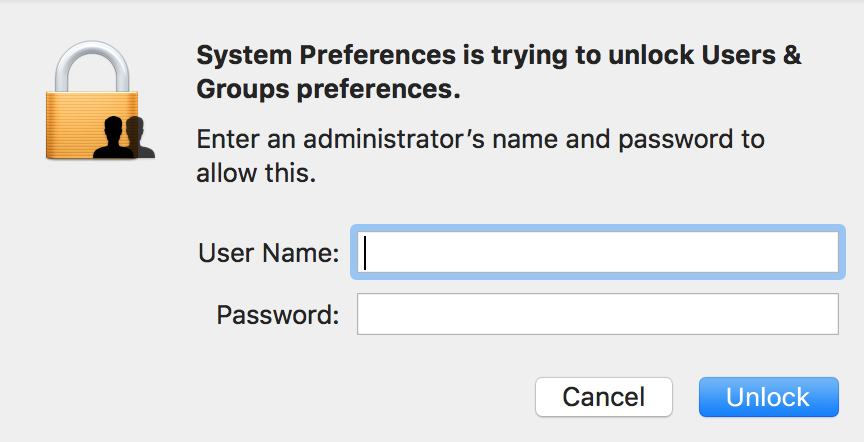Click the words "allow this." in the description

[256, 174]
